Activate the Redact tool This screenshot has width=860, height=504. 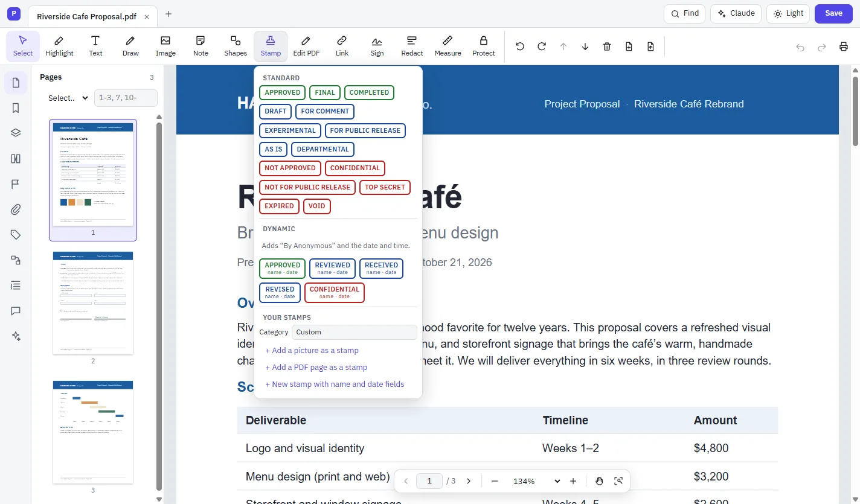click(412, 46)
